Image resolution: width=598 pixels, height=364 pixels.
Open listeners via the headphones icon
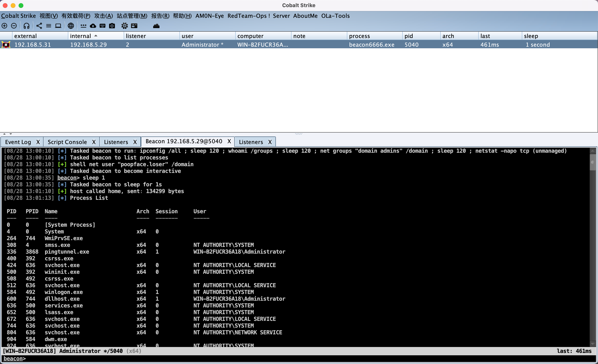click(x=27, y=26)
